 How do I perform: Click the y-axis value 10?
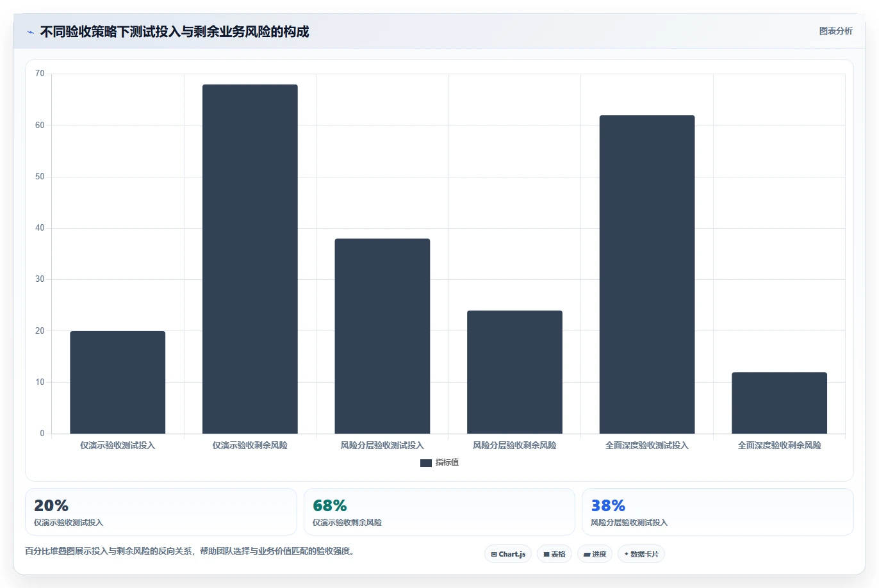[x=40, y=382]
